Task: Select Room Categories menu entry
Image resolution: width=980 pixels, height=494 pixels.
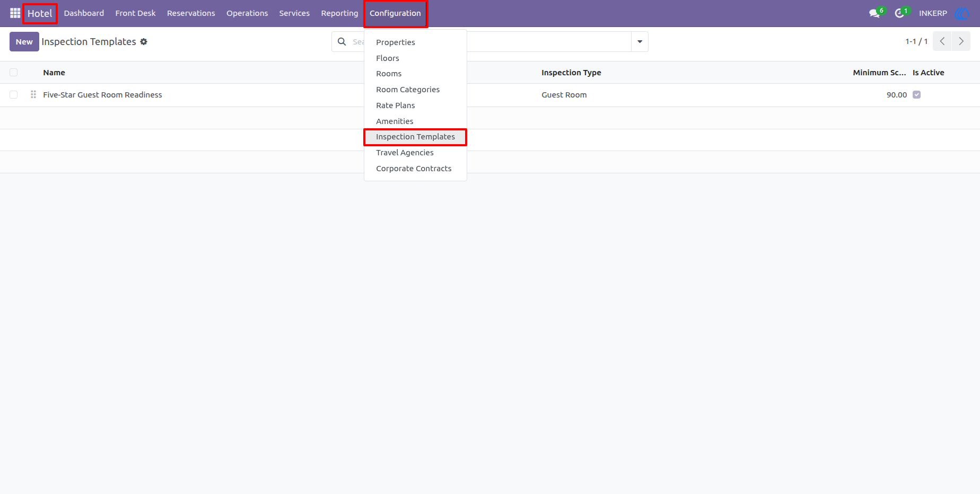Action: (x=415, y=90)
